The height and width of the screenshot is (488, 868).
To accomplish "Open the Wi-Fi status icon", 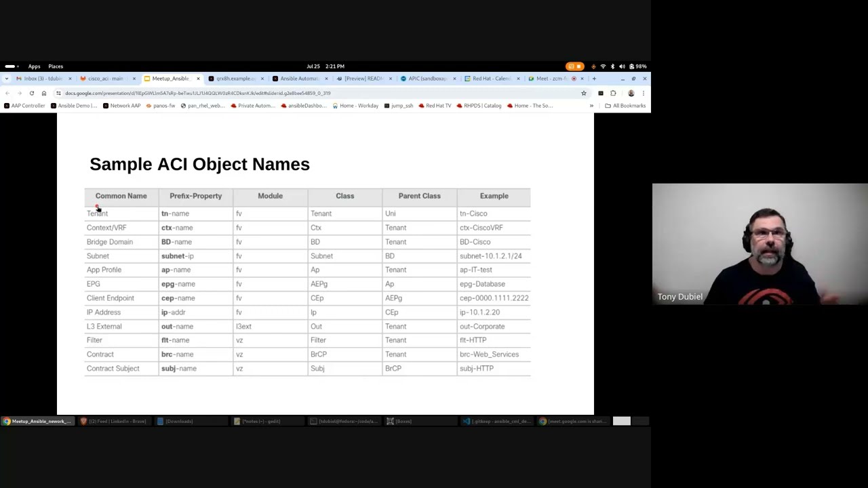I will [603, 66].
